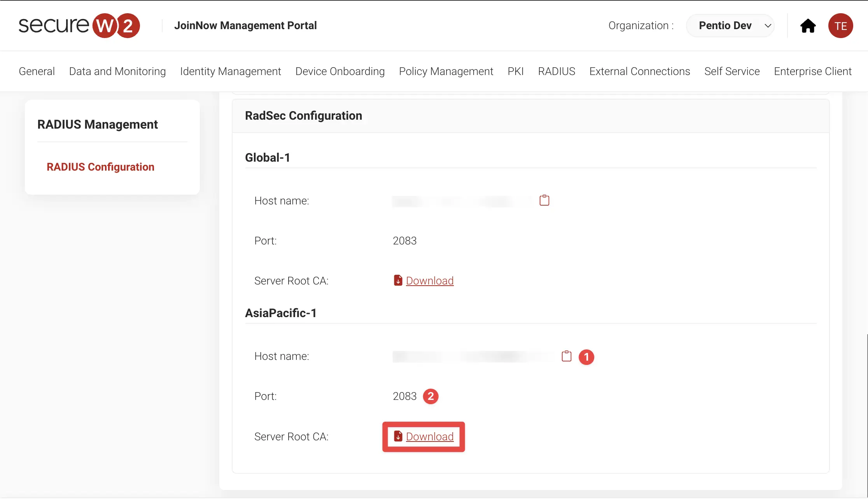Open the Device Onboarding menu
The height and width of the screenshot is (499, 868).
[340, 72]
